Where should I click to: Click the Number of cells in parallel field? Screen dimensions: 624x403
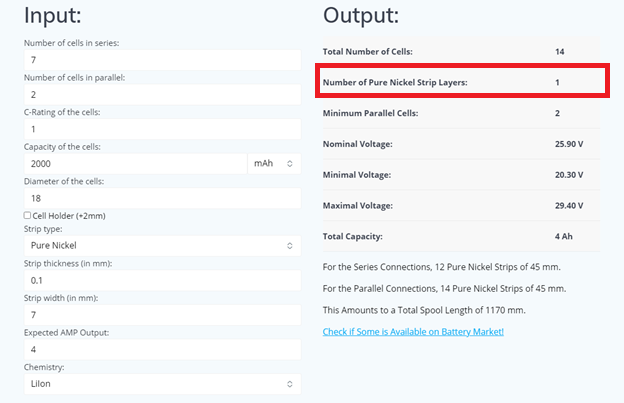[162, 94]
